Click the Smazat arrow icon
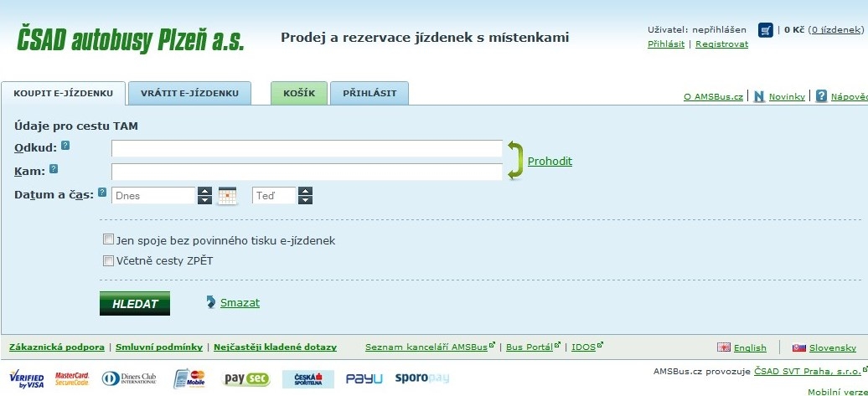Image resolution: width=868 pixels, height=396 pixels. (211, 302)
